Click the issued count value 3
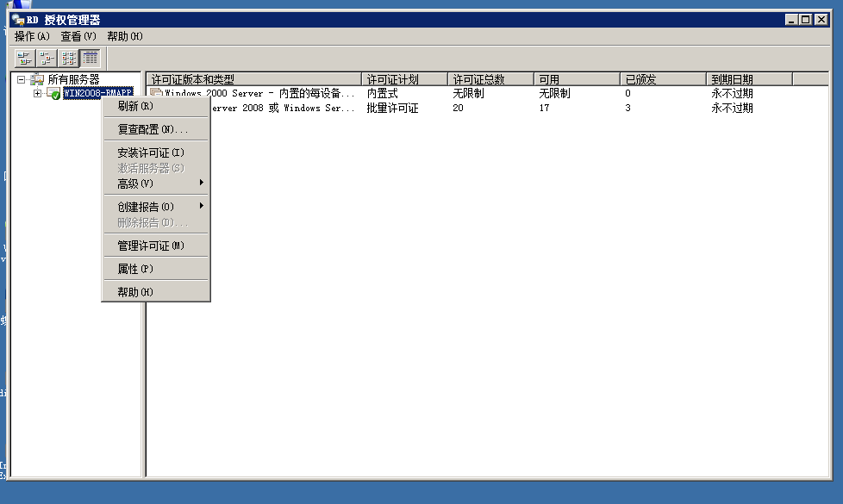Viewport: 843px width, 504px height. click(628, 108)
